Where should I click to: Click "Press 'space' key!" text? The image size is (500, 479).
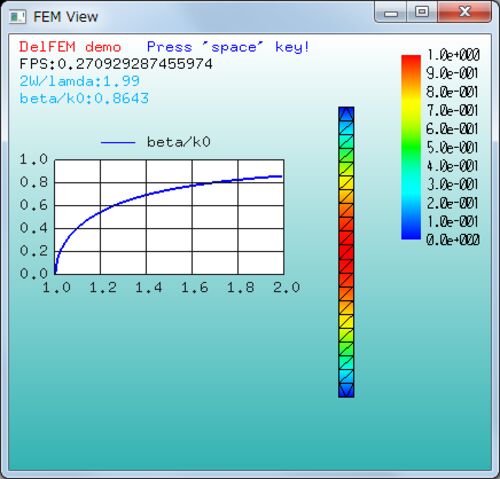pyautogui.click(x=228, y=47)
